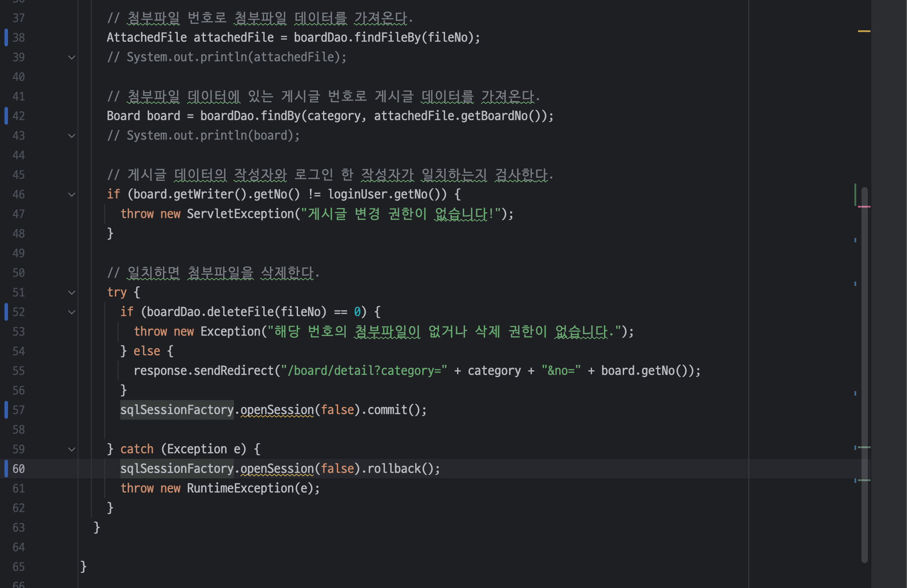The height and width of the screenshot is (588, 907).
Task: Click the blue change marker at line 42
Action: (x=6, y=116)
